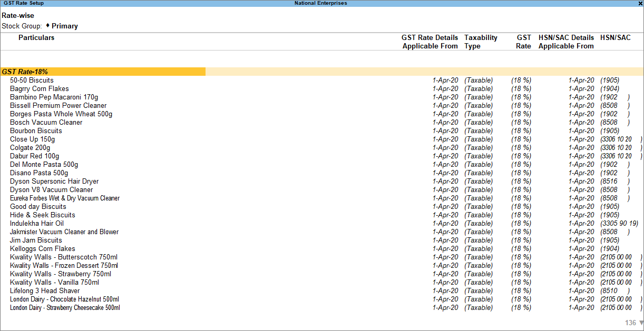Click the down arrow beside 136

pyautogui.click(x=641, y=323)
